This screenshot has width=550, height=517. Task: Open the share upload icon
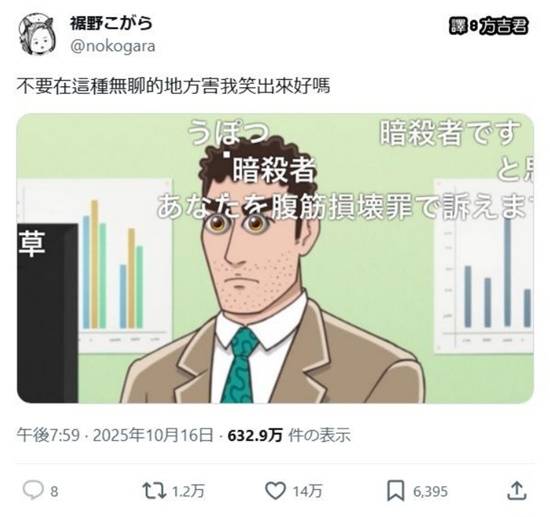517,490
